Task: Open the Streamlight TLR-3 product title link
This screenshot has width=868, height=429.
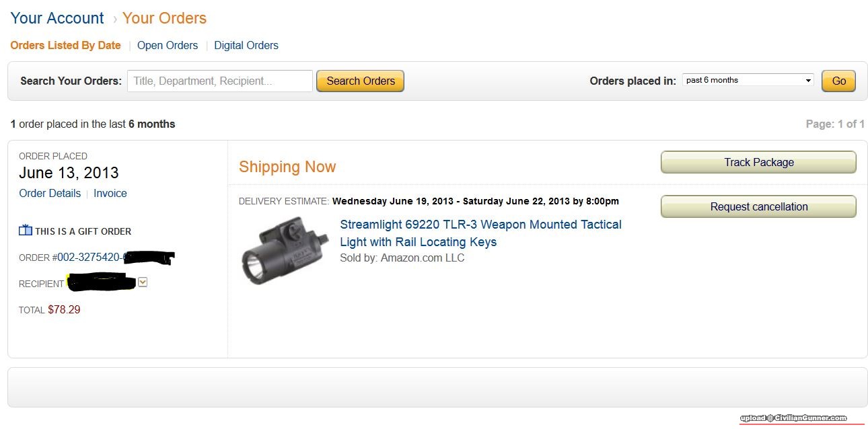Action: click(x=480, y=233)
